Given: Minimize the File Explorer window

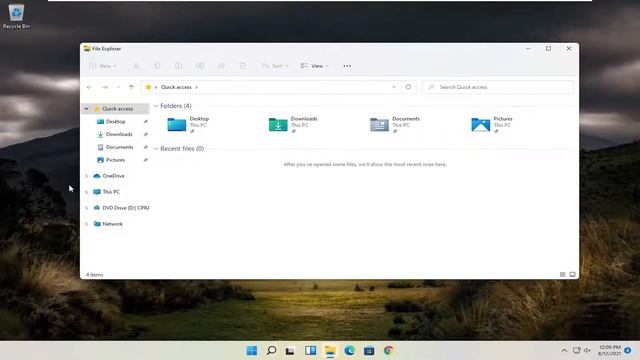Looking at the screenshot, I should [x=528, y=49].
